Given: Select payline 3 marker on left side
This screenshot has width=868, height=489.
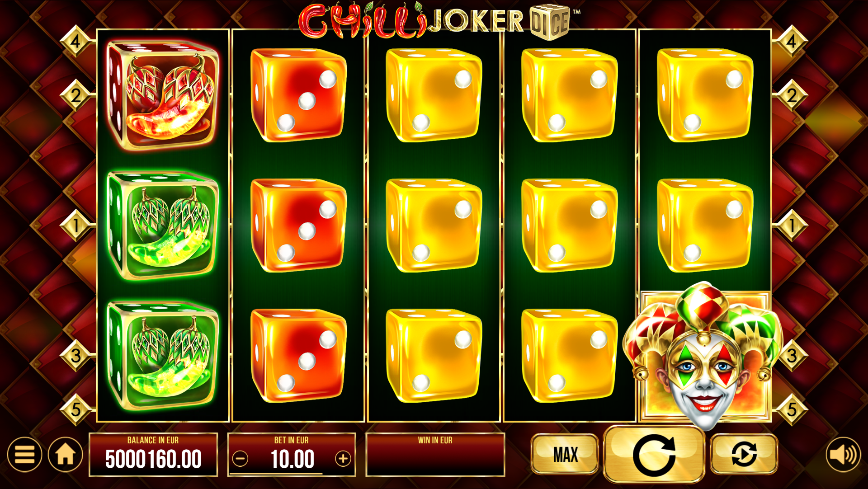Looking at the screenshot, I should coord(76,356).
